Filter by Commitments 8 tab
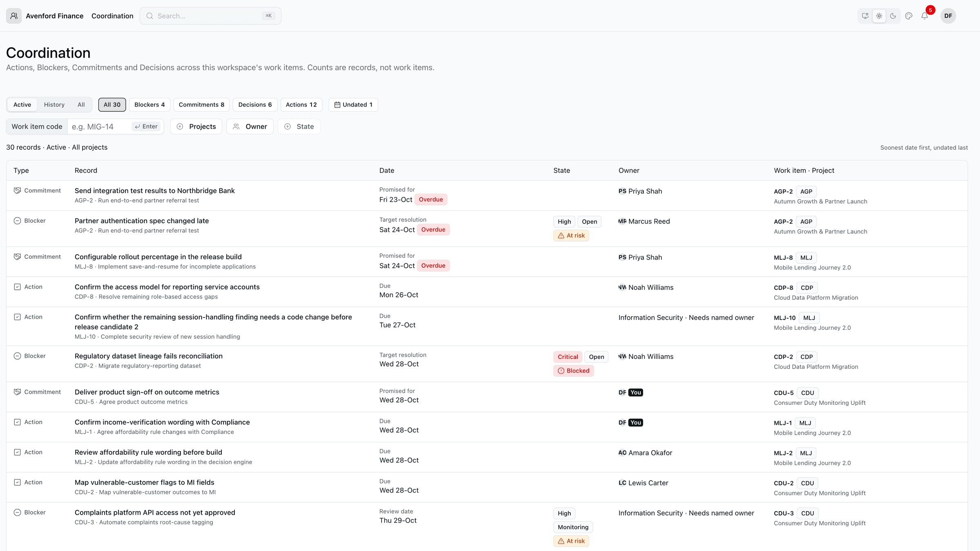 [201, 104]
